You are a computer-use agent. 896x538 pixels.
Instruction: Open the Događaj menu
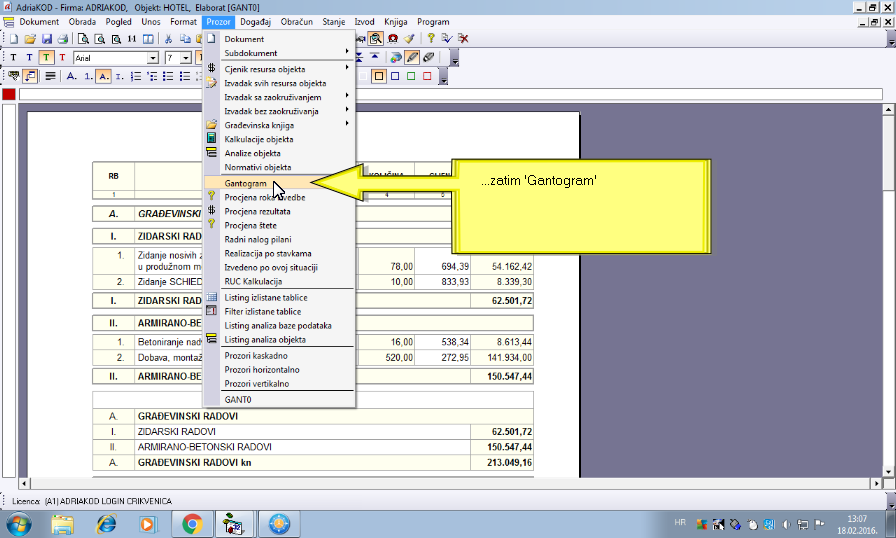coord(255,22)
